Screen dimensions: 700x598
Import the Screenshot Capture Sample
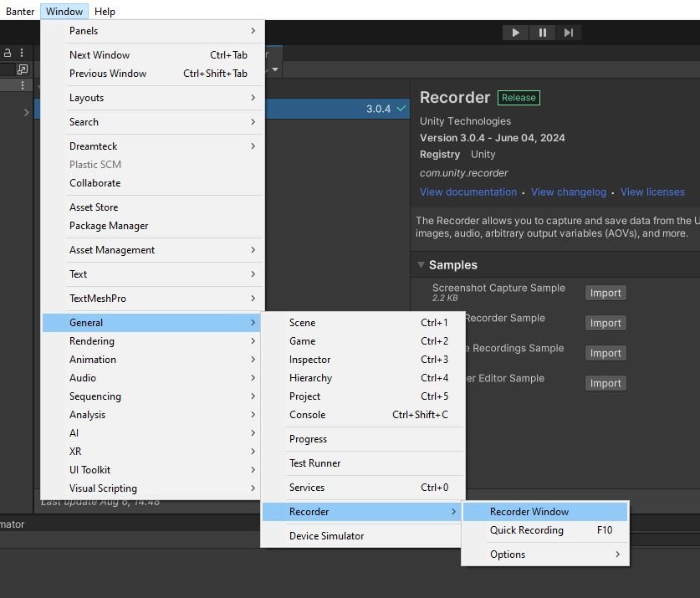tap(605, 293)
